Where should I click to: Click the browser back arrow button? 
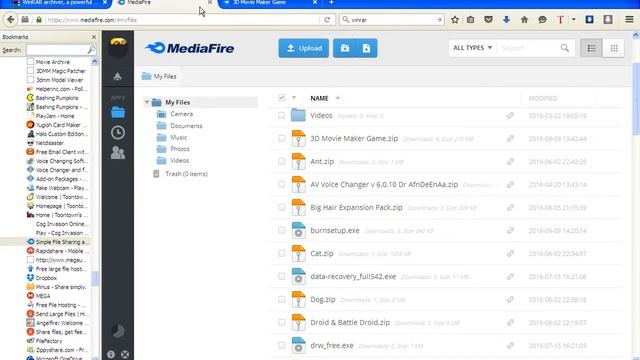pyautogui.click(x=11, y=20)
